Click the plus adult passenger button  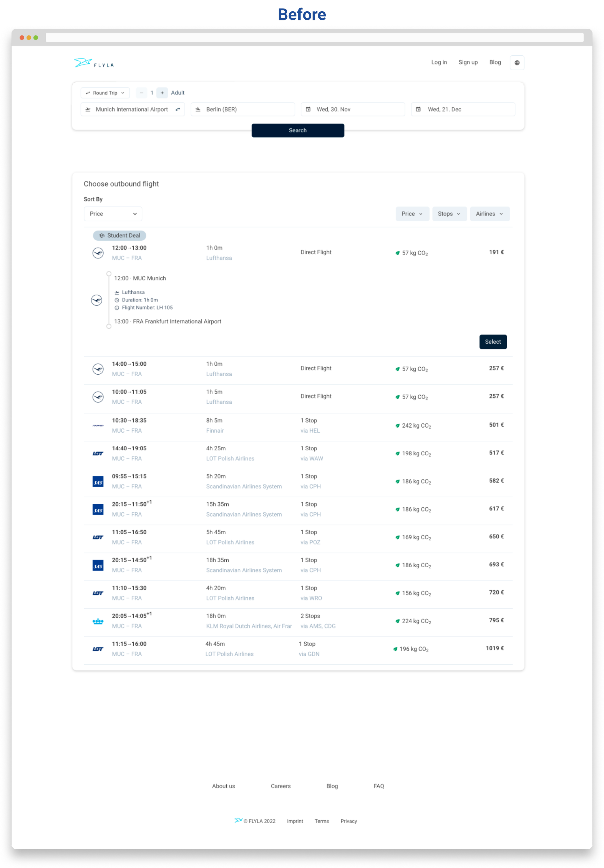coord(162,93)
